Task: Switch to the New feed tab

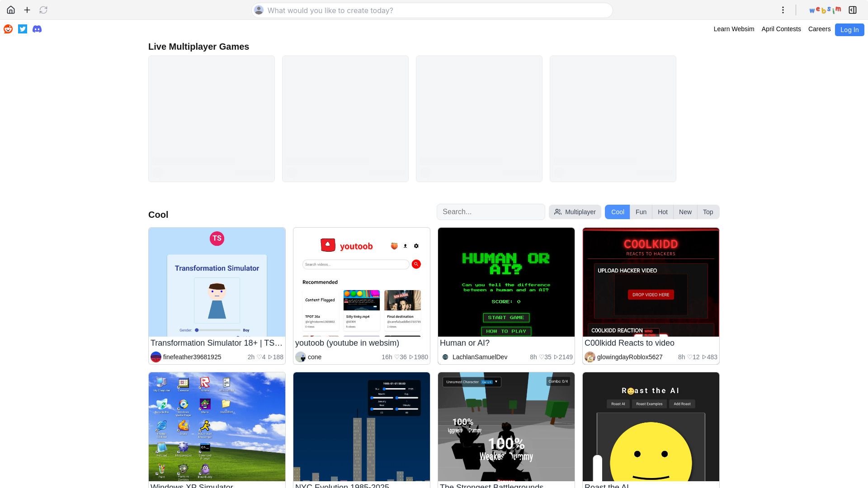Action: point(685,211)
